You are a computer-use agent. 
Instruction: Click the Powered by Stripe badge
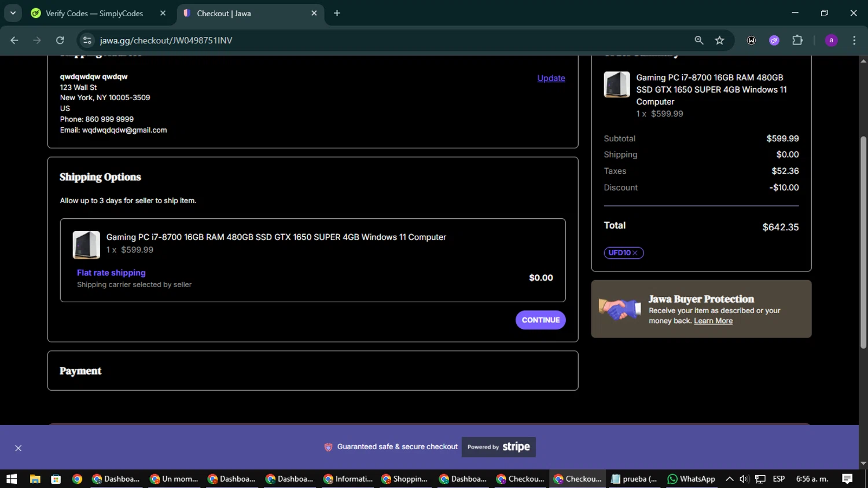(x=499, y=447)
